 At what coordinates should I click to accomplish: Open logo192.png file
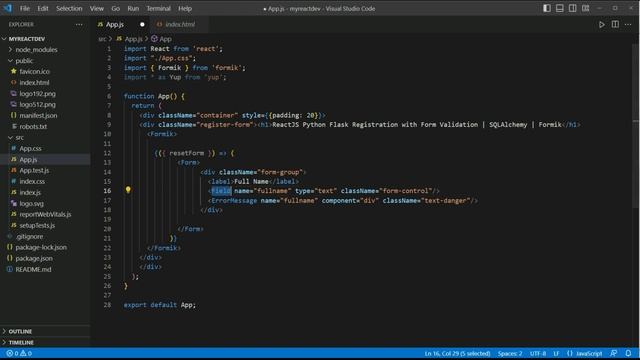click(x=38, y=93)
